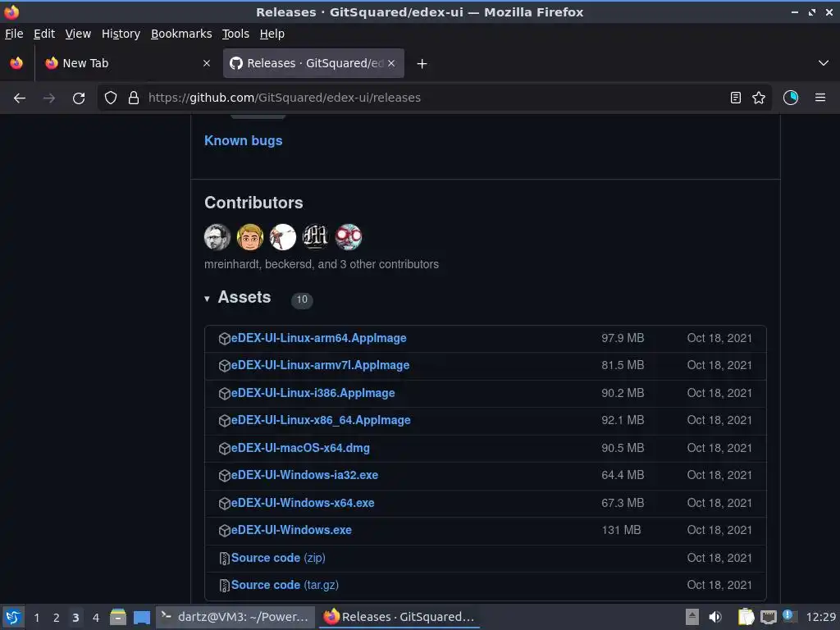Click package icon beside eDEX-UI-Windows.exe
The image size is (840, 630).
pos(225,531)
